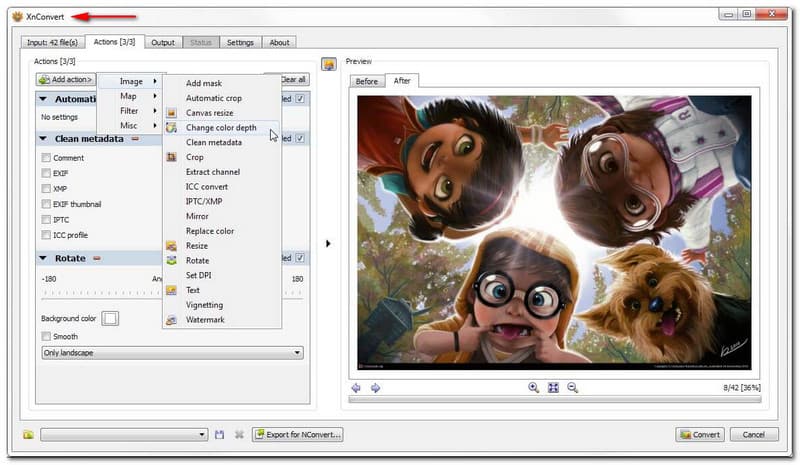Go to next preview image

[375, 388]
